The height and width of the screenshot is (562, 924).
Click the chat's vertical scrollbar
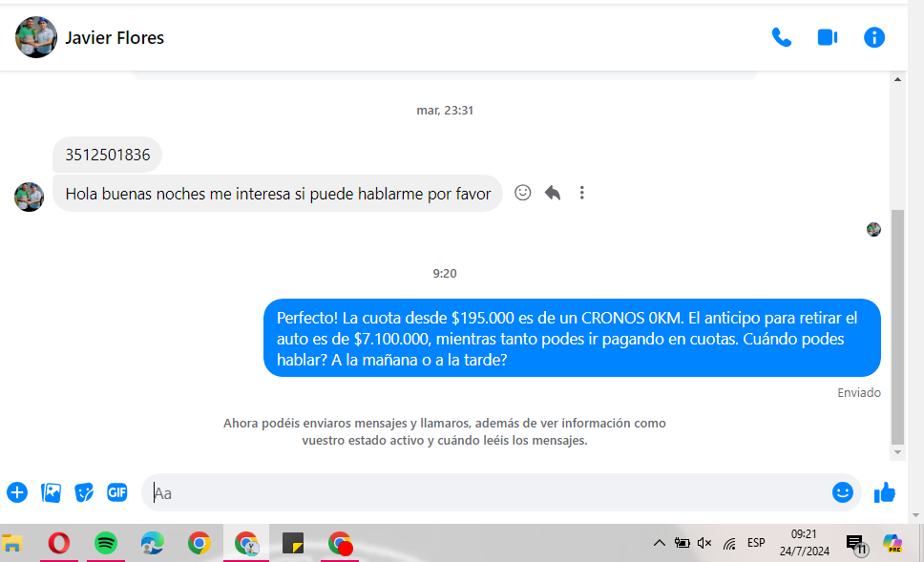tap(898, 324)
